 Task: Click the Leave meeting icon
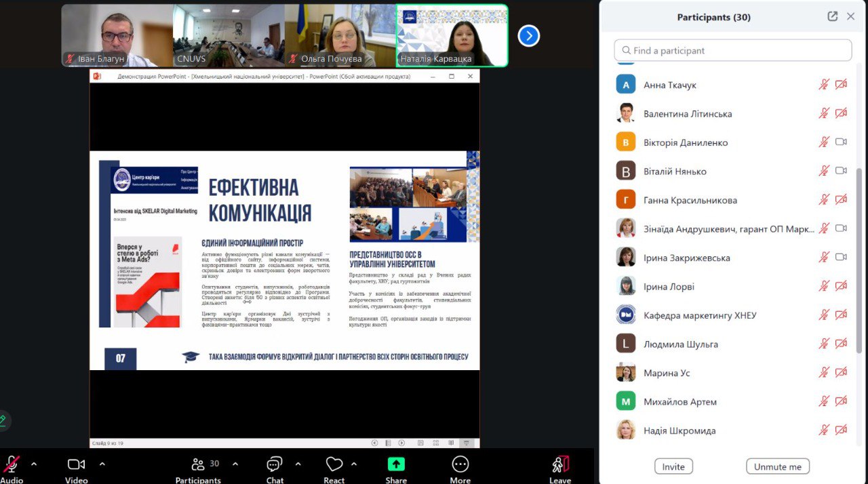(560, 464)
